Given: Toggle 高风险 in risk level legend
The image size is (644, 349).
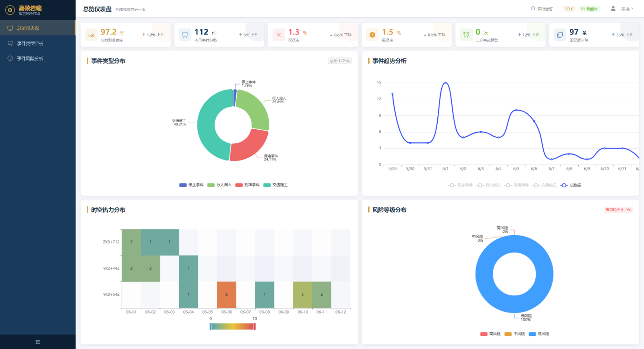Looking at the screenshot, I should click(490, 334).
